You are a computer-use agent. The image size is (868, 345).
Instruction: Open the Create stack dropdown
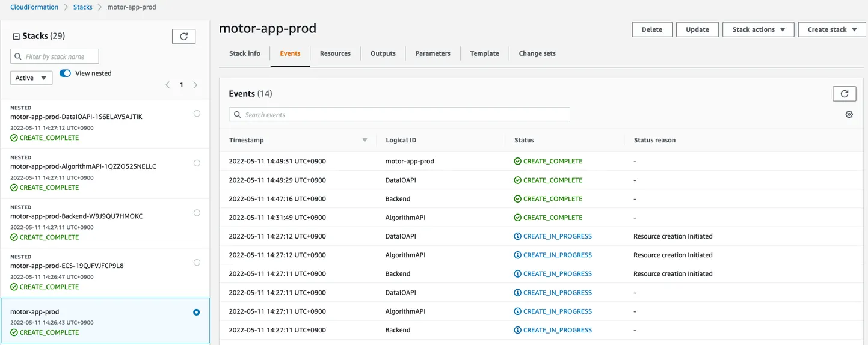coord(831,29)
